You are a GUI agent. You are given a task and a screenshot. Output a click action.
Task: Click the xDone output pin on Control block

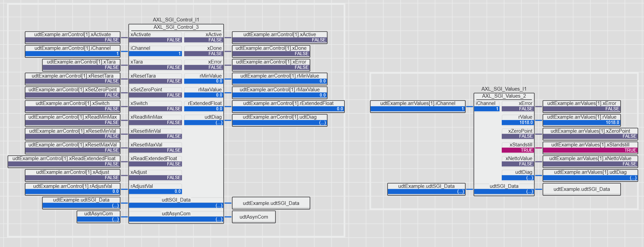pyautogui.click(x=204, y=51)
